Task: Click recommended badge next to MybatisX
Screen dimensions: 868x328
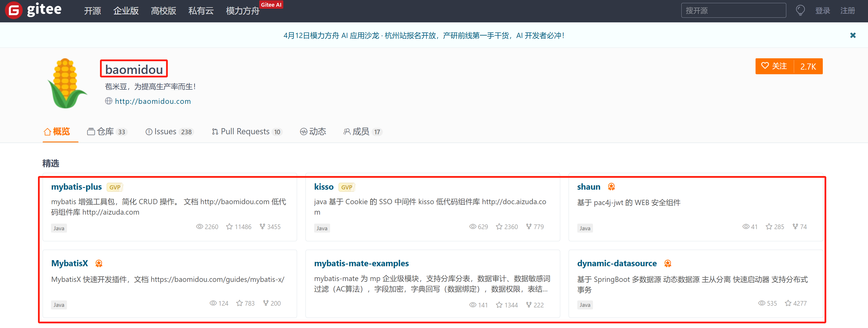Action: (99, 263)
